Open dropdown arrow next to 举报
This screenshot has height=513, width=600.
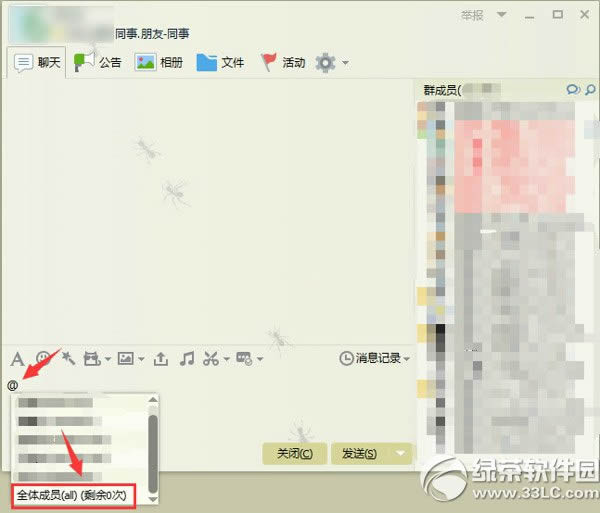tap(501, 15)
